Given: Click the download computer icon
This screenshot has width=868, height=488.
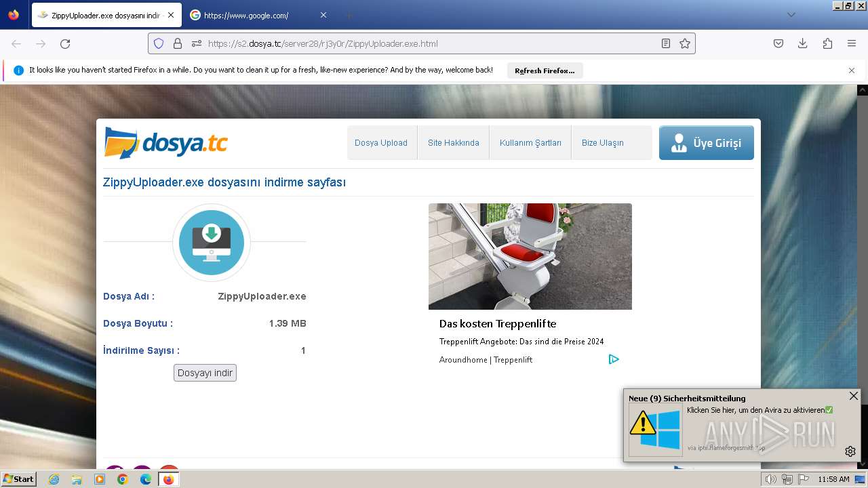Looking at the screenshot, I should [212, 243].
